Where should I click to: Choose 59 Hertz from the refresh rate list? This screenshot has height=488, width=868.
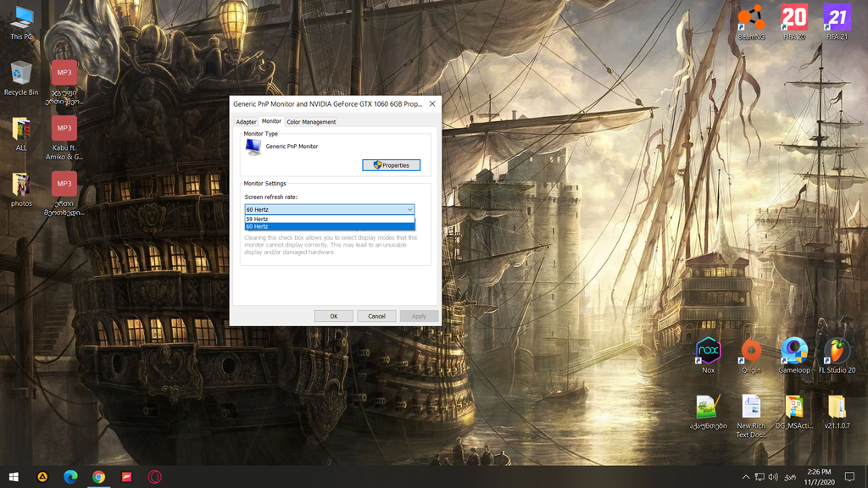click(x=330, y=219)
